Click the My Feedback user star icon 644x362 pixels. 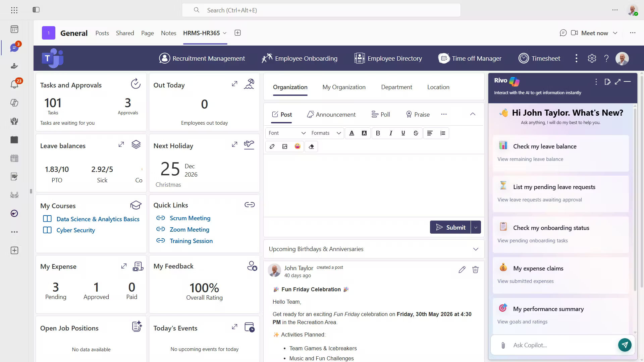[x=252, y=266]
